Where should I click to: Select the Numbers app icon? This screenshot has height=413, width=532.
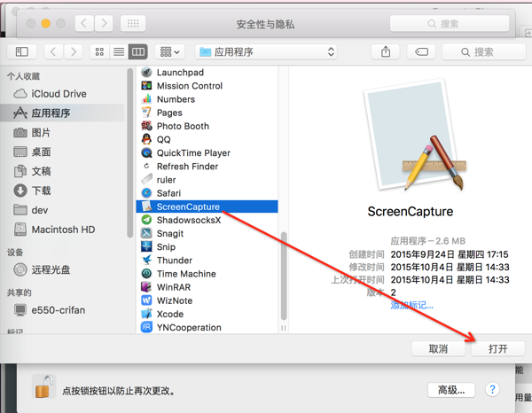pos(146,99)
